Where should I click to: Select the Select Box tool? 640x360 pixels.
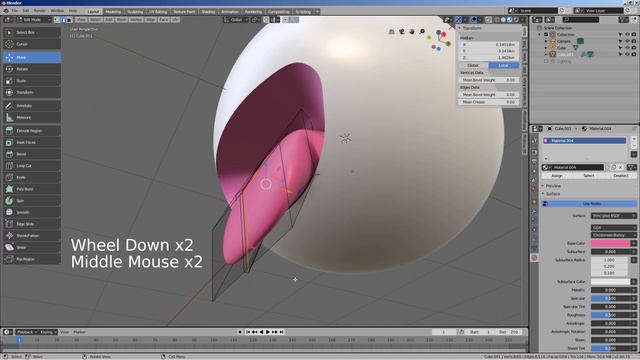point(32,32)
